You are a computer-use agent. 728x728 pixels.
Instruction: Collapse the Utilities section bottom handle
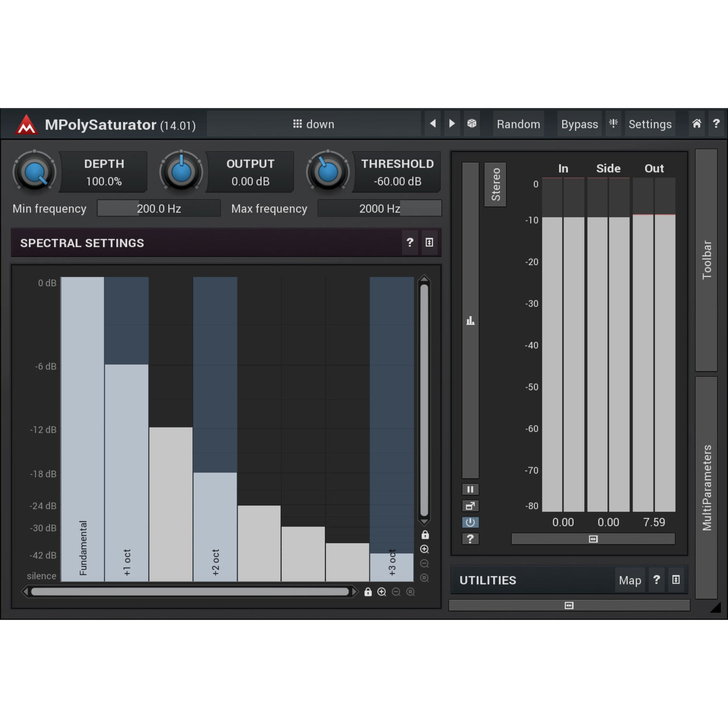569,606
